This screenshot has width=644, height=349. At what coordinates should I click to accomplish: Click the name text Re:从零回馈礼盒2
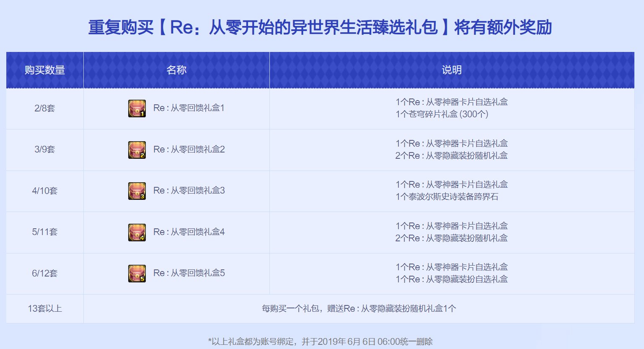coord(189,150)
